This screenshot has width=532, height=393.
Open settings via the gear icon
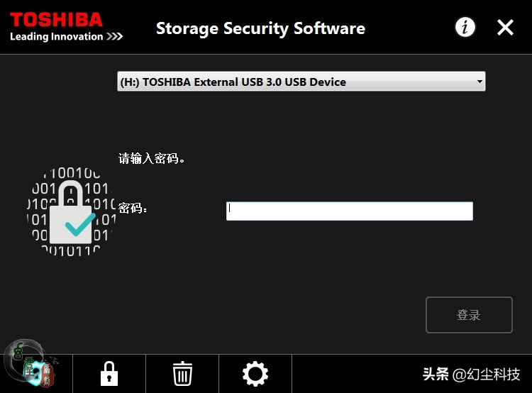pos(255,373)
